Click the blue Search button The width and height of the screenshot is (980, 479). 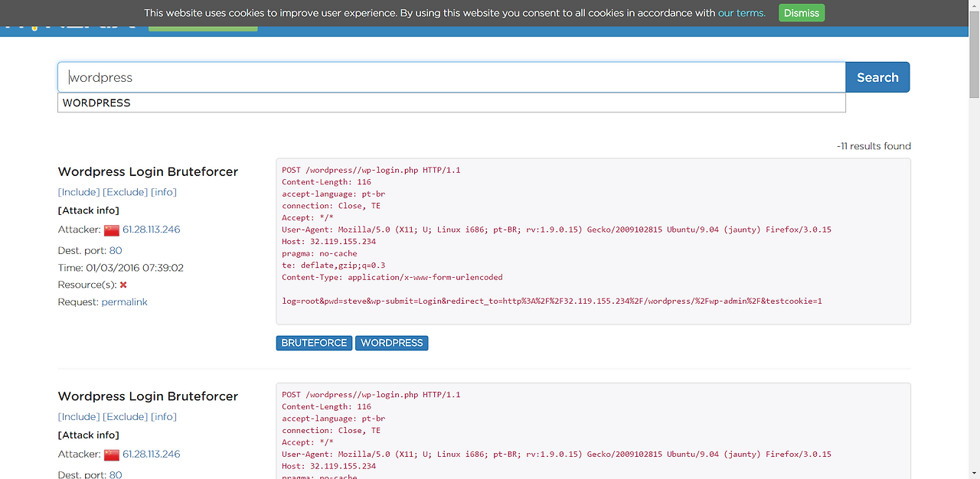(877, 77)
